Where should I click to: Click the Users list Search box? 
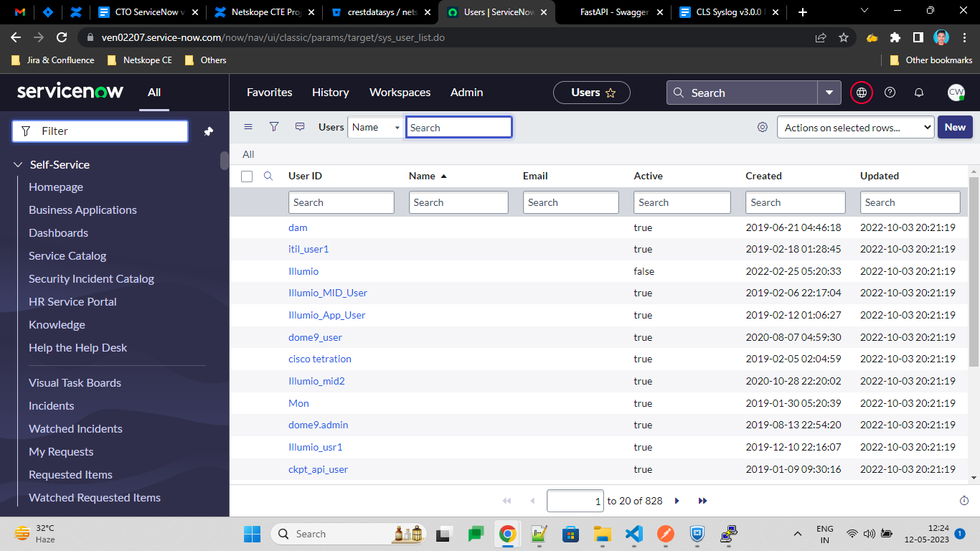pos(459,128)
